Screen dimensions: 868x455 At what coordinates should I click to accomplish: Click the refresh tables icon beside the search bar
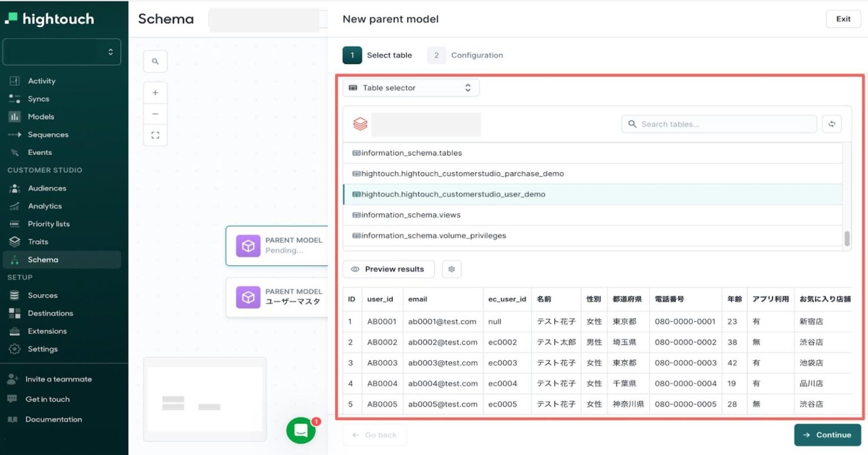pyautogui.click(x=831, y=124)
